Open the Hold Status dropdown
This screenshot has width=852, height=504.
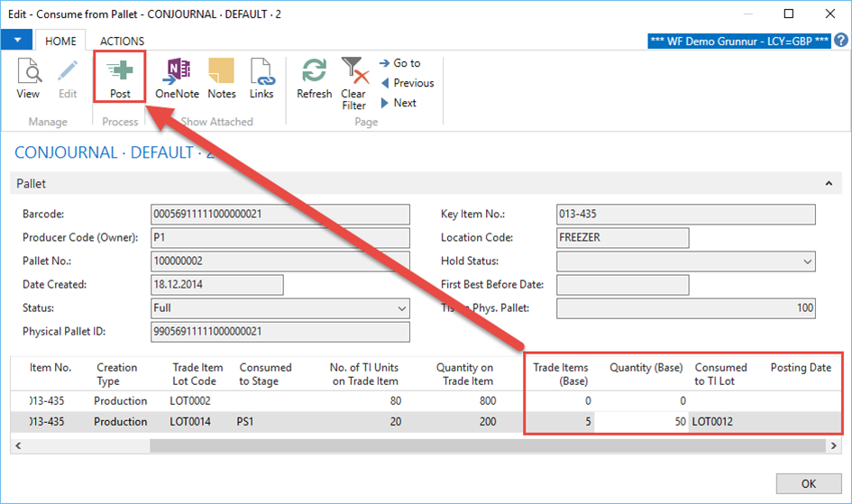[x=807, y=261]
